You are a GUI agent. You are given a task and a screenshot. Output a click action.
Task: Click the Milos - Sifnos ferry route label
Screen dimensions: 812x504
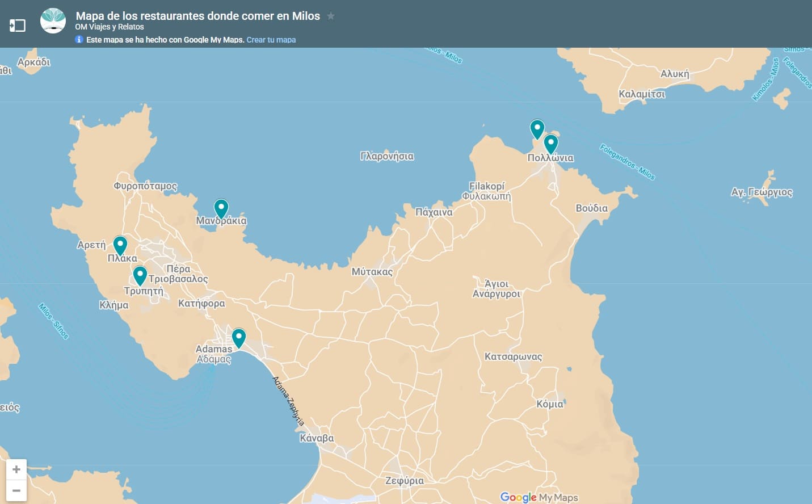[53, 321]
